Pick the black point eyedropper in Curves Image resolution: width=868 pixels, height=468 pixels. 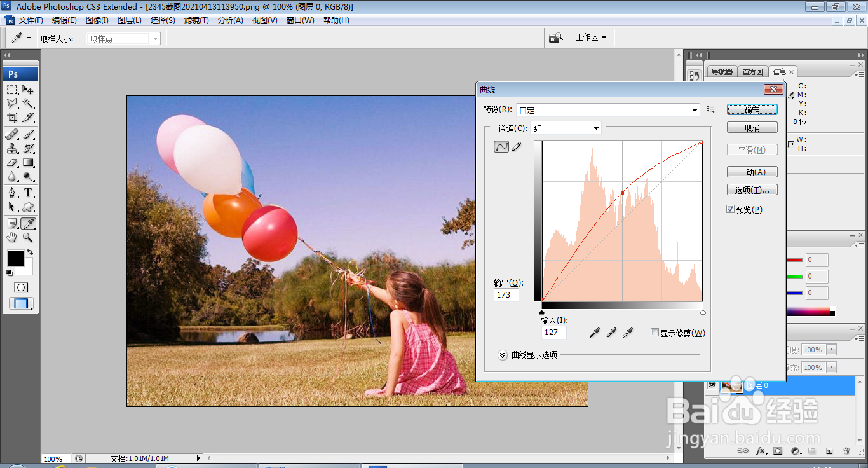(x=595, y=333)
